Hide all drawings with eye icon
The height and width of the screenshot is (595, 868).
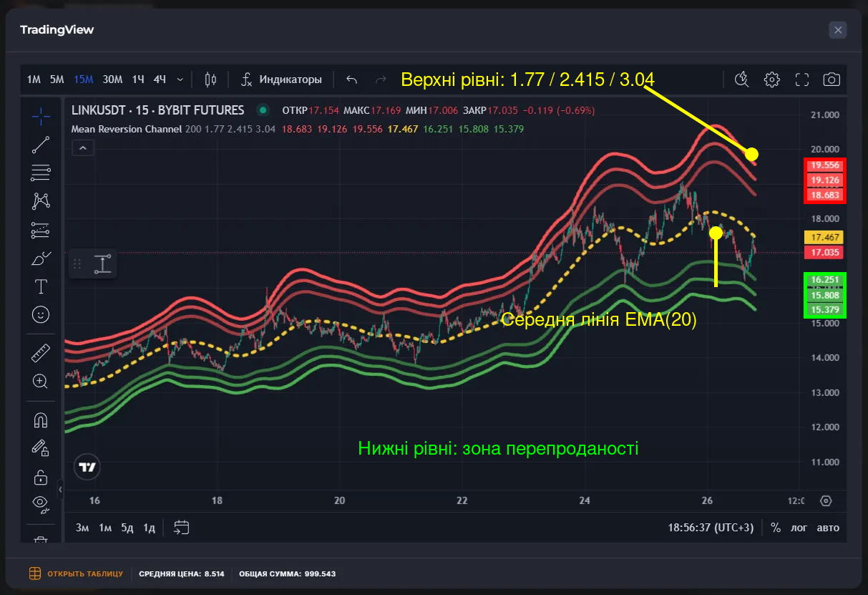tap(41, 505)
